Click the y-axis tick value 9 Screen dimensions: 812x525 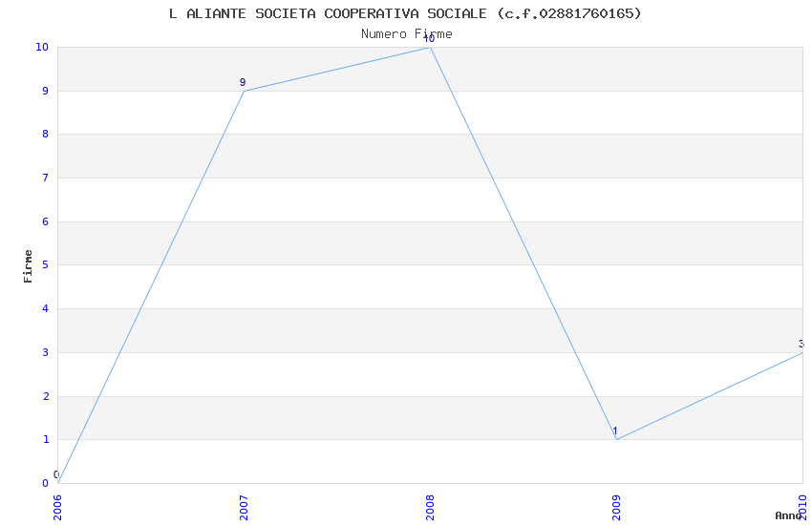click(x=46, y=91)
